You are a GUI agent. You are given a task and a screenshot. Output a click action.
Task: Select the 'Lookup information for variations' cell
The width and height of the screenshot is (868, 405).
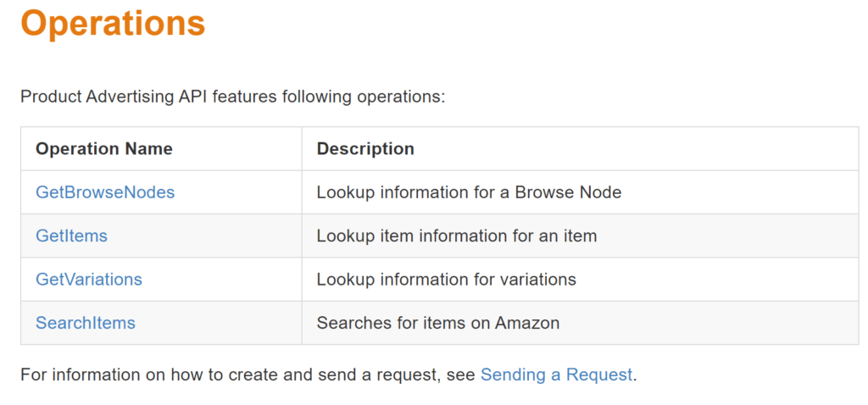(x=580, y=279)
